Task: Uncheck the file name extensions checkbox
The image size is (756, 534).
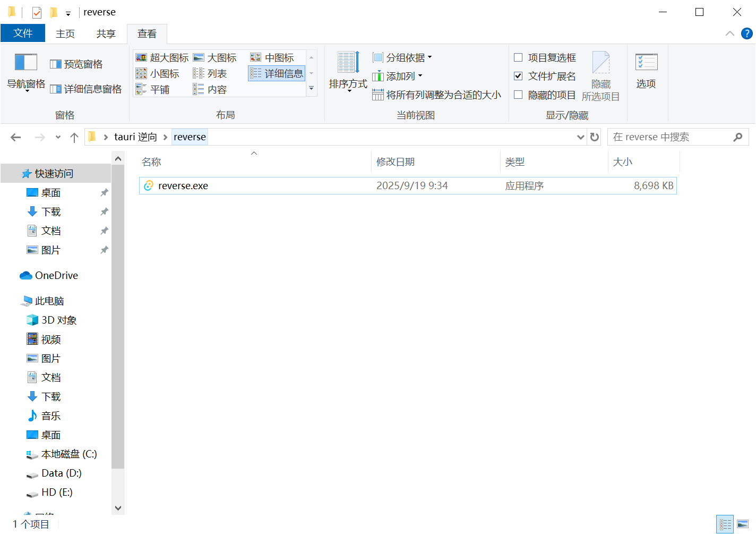Action: click(x=519, y=76)
